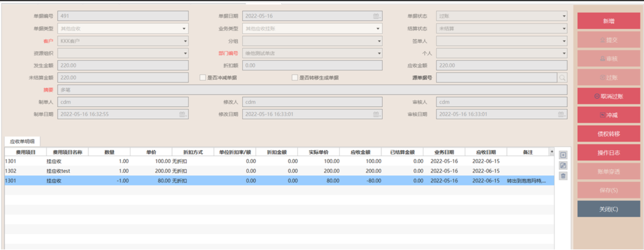Open the 结算状态 dropdown
Screen dimensions: 644x250
click(564, 29)
